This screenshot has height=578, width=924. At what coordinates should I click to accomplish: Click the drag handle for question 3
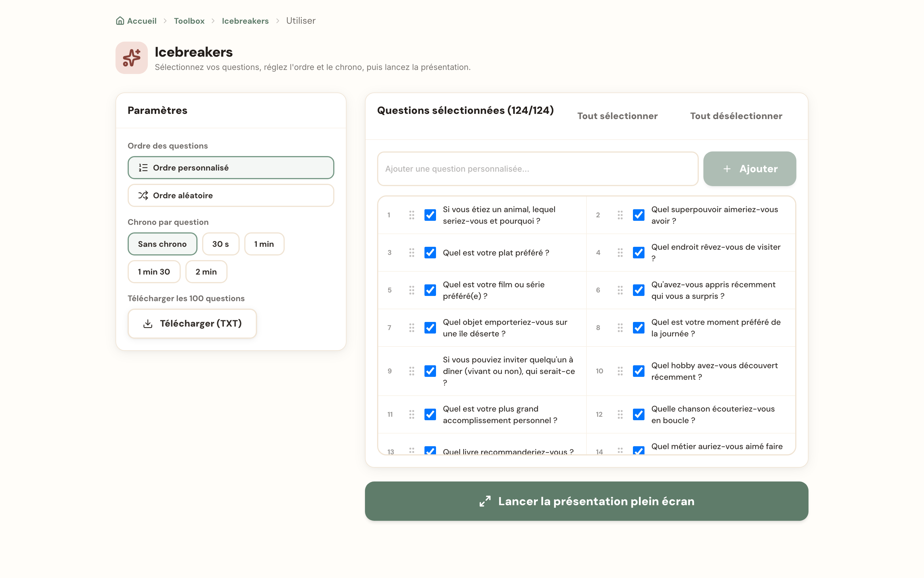point(411,253)
